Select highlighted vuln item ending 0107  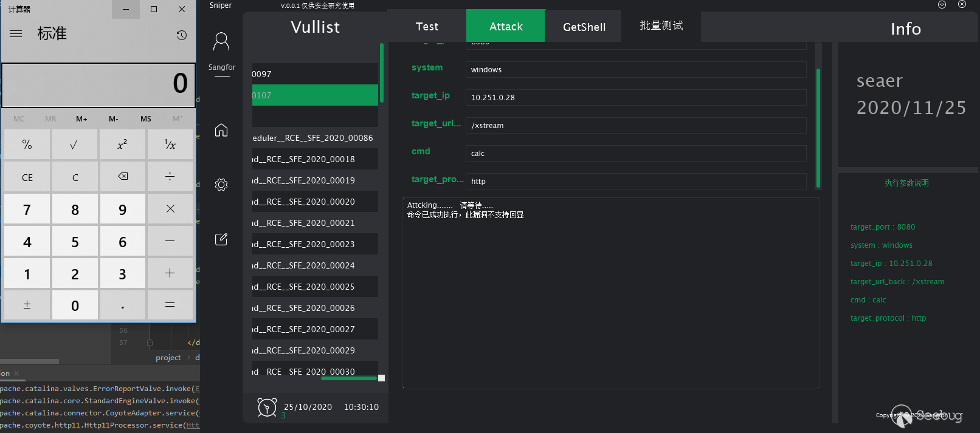pos(315,95)
